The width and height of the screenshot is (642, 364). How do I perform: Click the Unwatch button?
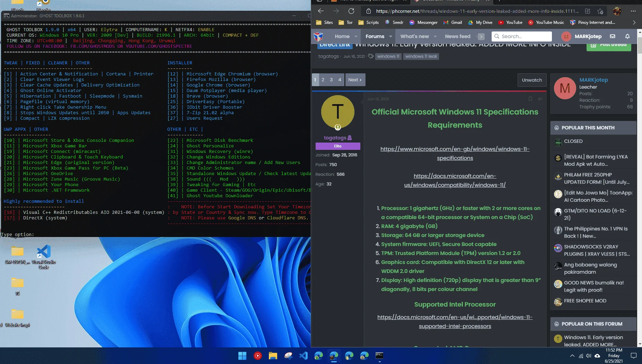[x=532, y=80]
